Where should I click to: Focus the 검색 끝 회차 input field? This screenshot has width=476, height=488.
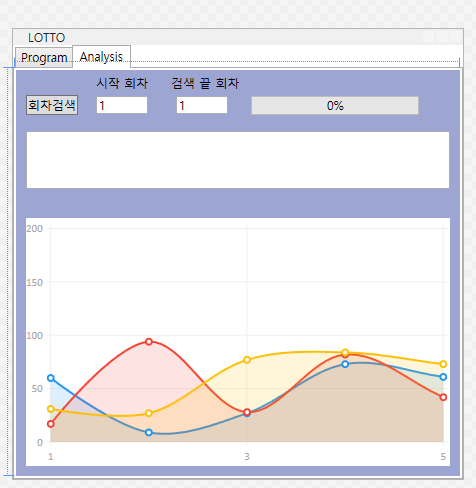202,105
